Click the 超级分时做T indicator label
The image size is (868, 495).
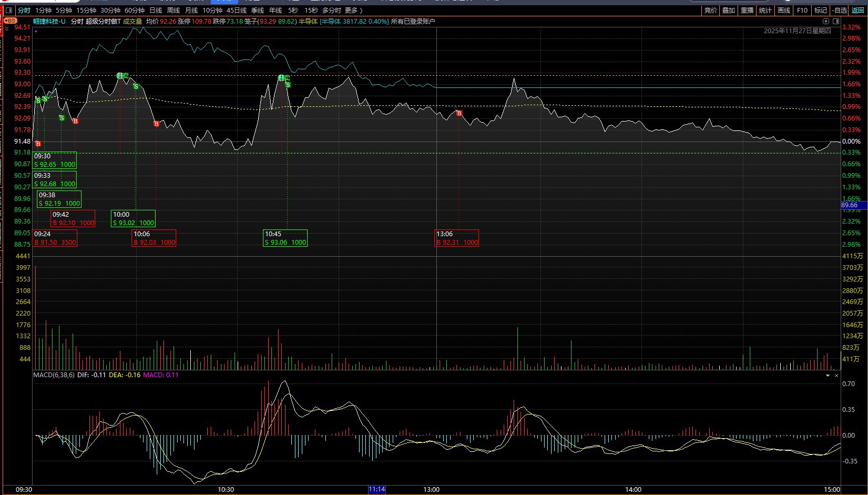tap(103, 22)
